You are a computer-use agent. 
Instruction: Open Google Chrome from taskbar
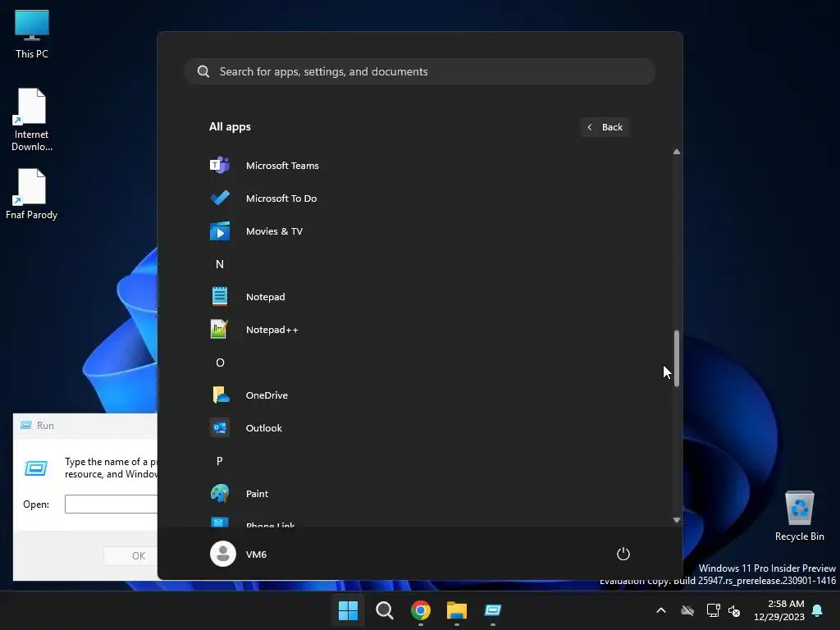pos(421,610)
